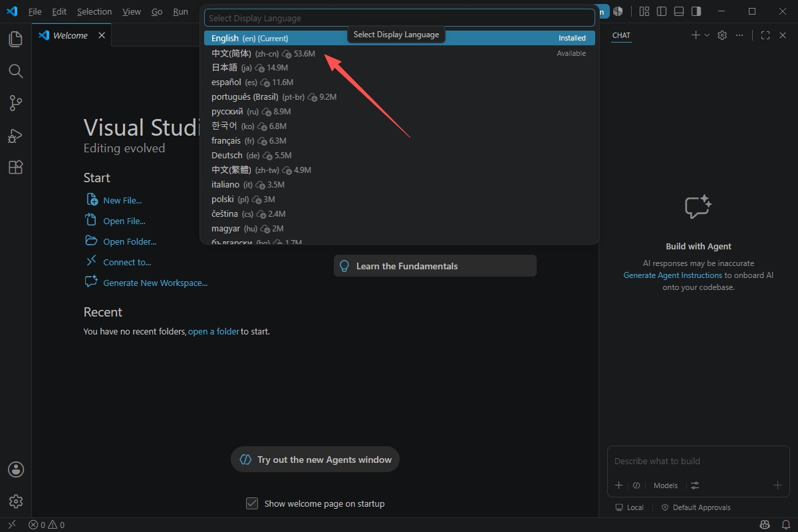Expand the new chat dropdown chevron
The height and width of the screenshot is (532, 798).
coord(706,35)
